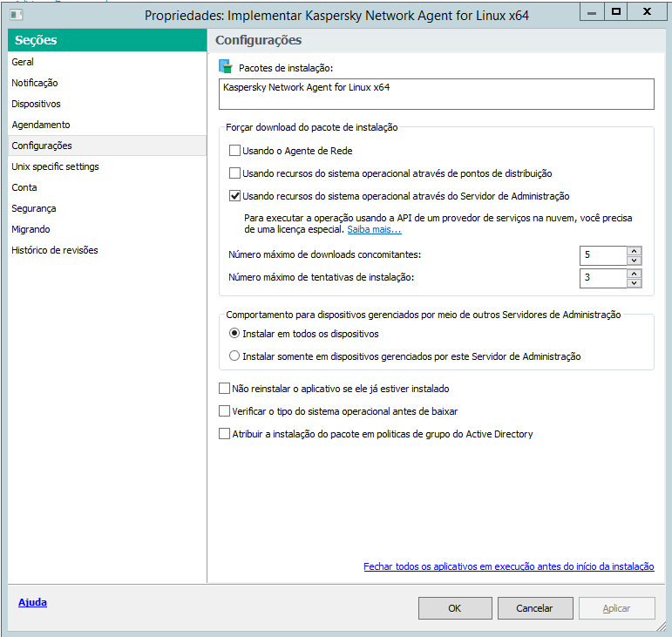This screenshot has height=637, width=672.
Task: Open the Migrando section
Action: coord(107,229)
